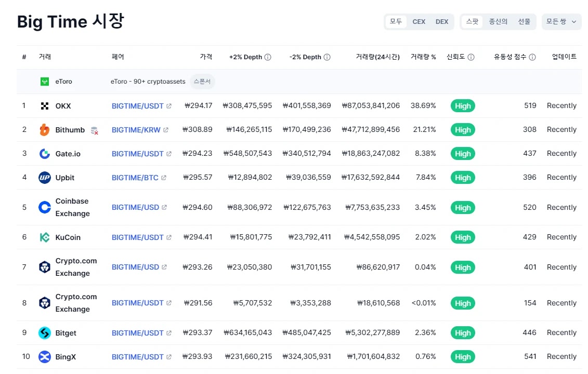Click external link icon after BingX BIGTIME/USDT
The image size is (588, 374).
pyautogui.click(x=169, y=357)
